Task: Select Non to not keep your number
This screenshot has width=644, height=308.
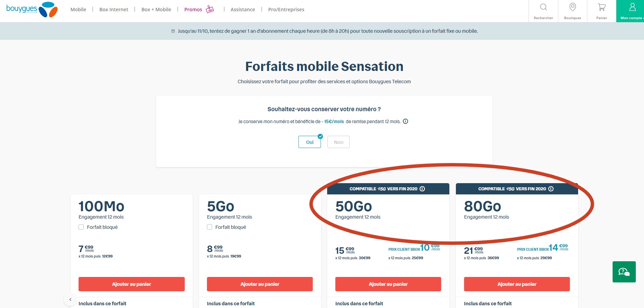Action: click(338, 142)
